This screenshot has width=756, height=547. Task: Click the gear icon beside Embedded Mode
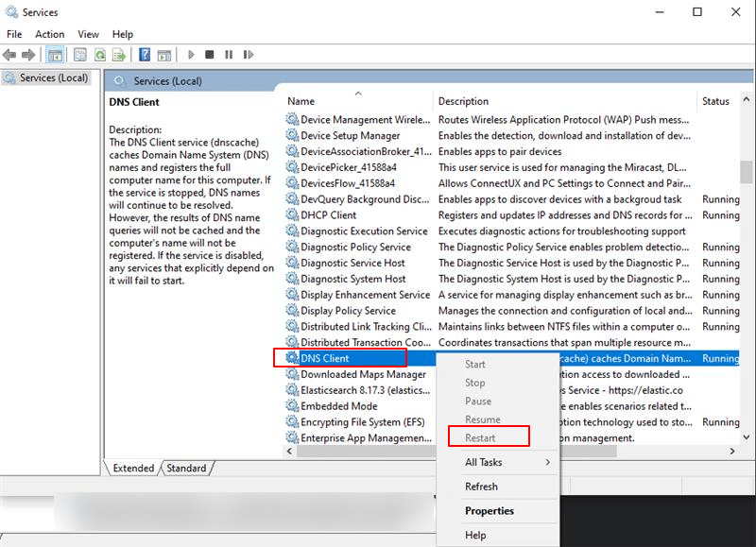pyautogui.click(x=292, y=405)
